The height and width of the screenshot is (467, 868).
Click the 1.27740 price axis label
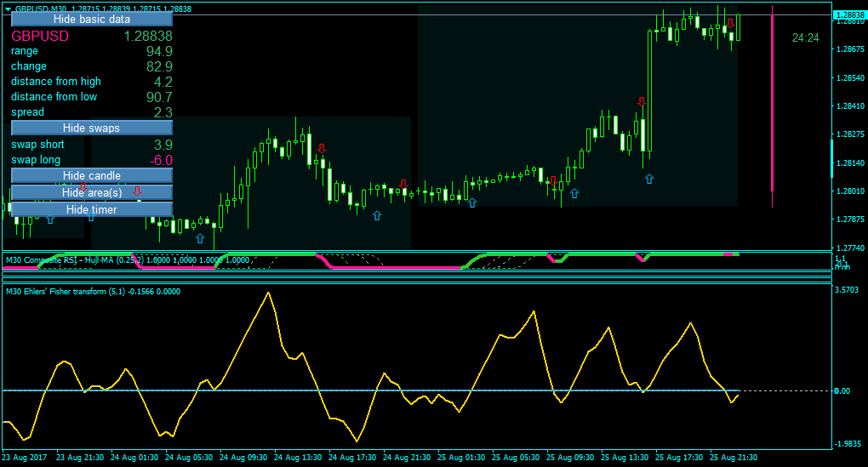click(x=850, y=248)
